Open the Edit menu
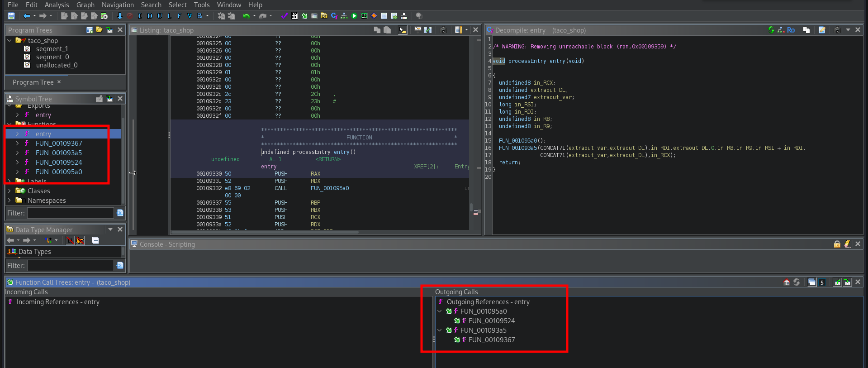This screenshot has height=368, width=868. [32, 5]
